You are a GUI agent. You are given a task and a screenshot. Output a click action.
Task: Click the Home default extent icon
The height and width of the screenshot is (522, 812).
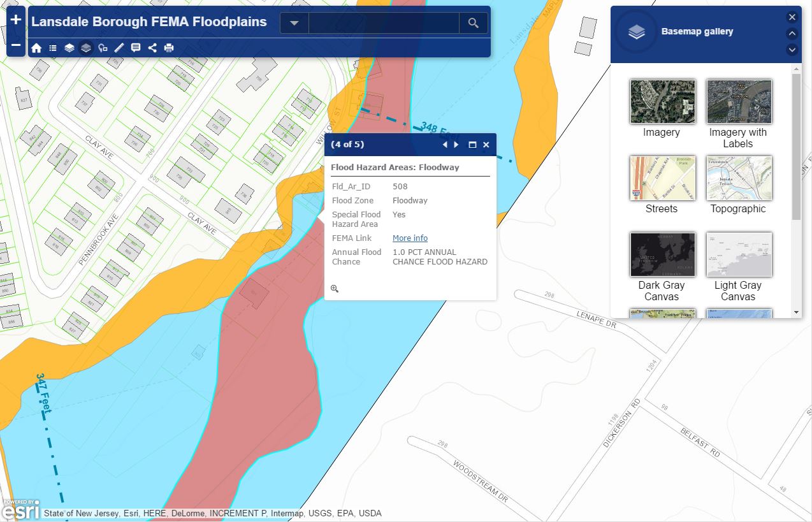(36, 48)
